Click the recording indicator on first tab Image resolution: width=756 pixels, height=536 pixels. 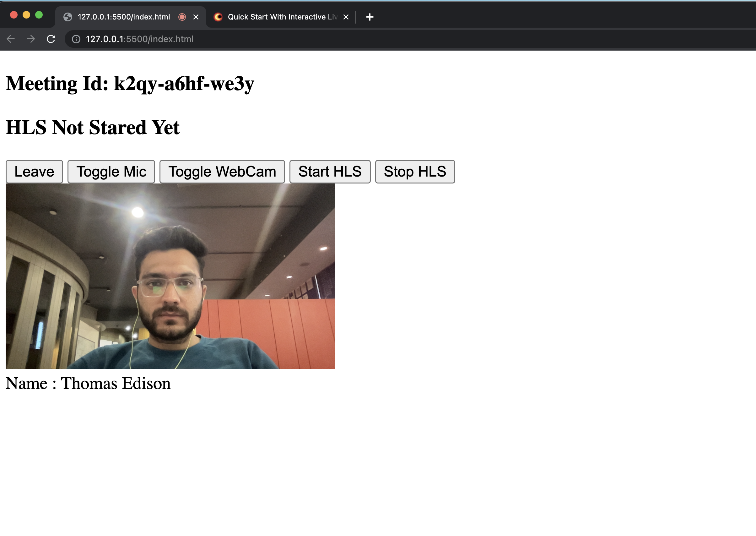[182, 17]
